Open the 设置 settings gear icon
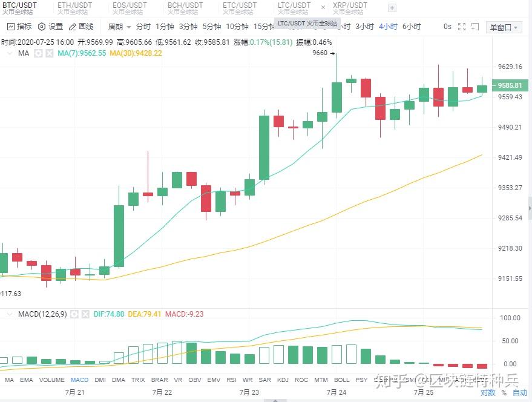The height and width of the screenshot is (402, 532). [41, 27]
